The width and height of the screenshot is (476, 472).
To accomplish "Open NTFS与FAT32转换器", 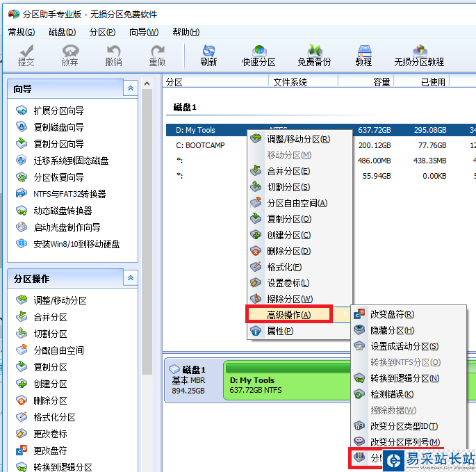I will tap(61, 194).
